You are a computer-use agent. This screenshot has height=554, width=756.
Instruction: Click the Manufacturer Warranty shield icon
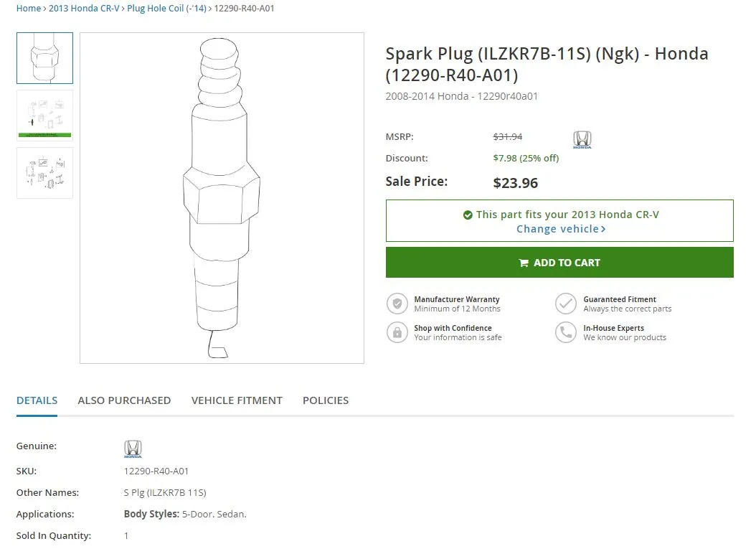pos(397,304)
